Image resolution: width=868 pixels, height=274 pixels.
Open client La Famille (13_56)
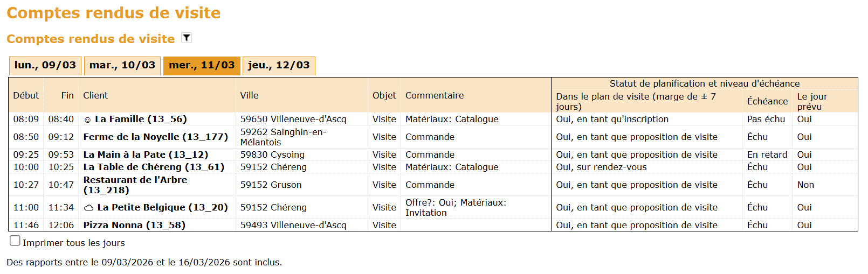point(141,119)
